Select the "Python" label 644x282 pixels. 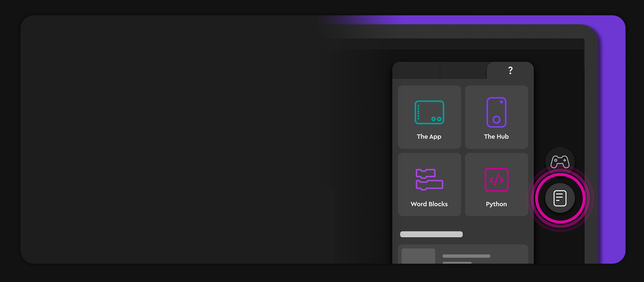[496, 204]
